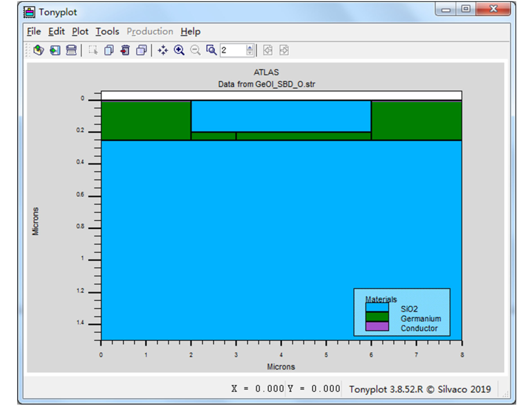
Task: Click the pan/move arrows toolbar icon
Action: pos(163,50)
